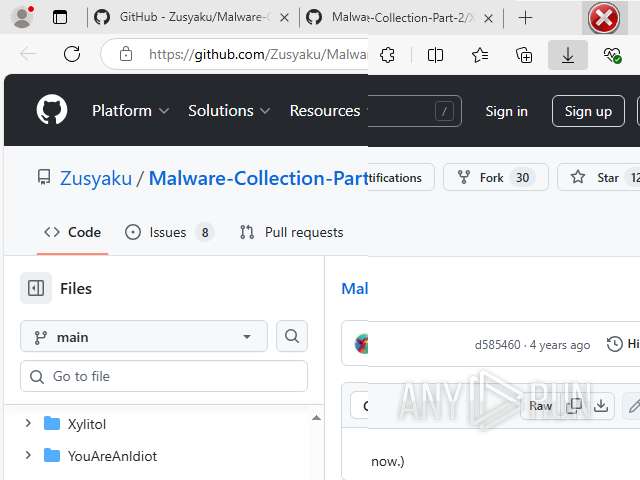Image resolution: width=640 pixels, height=480 pixels.
Task: Refresh the current page
Action: coord(72,54)
